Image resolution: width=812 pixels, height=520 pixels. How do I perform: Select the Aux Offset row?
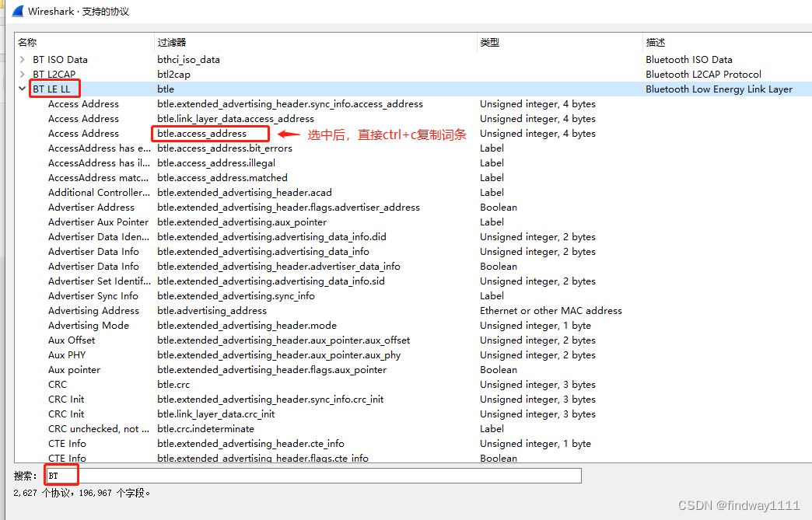coord(413,340)
